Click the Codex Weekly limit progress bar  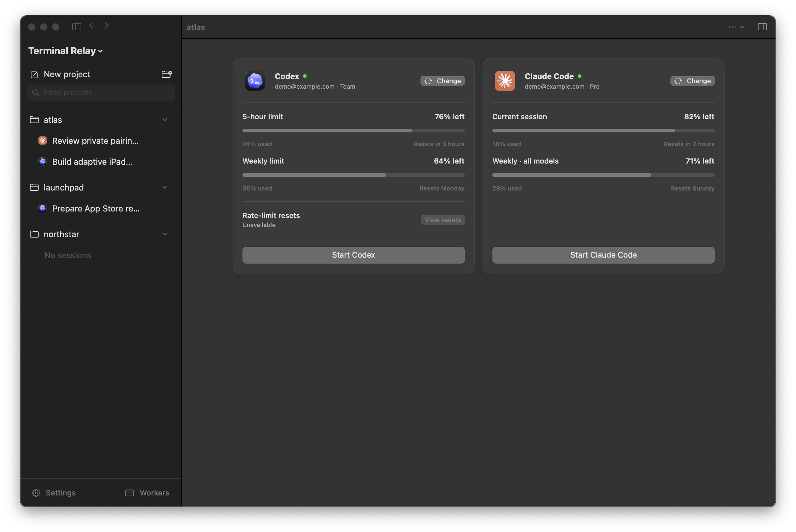coord(353,175)
